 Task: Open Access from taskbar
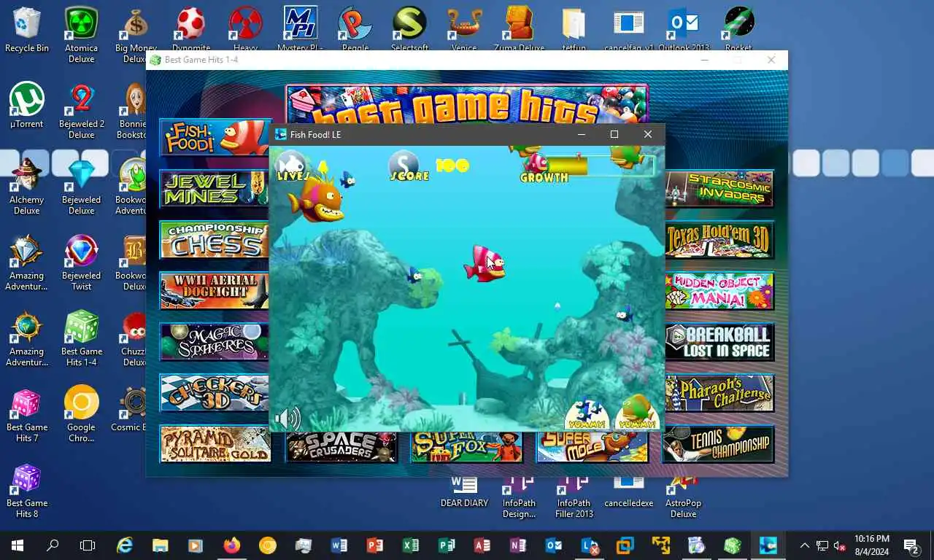coord(482,545)
